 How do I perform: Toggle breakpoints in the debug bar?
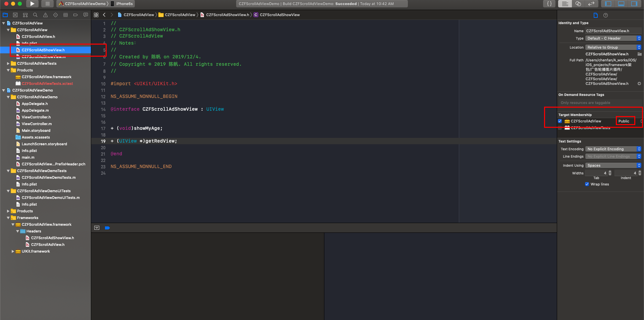pos(107,228)
